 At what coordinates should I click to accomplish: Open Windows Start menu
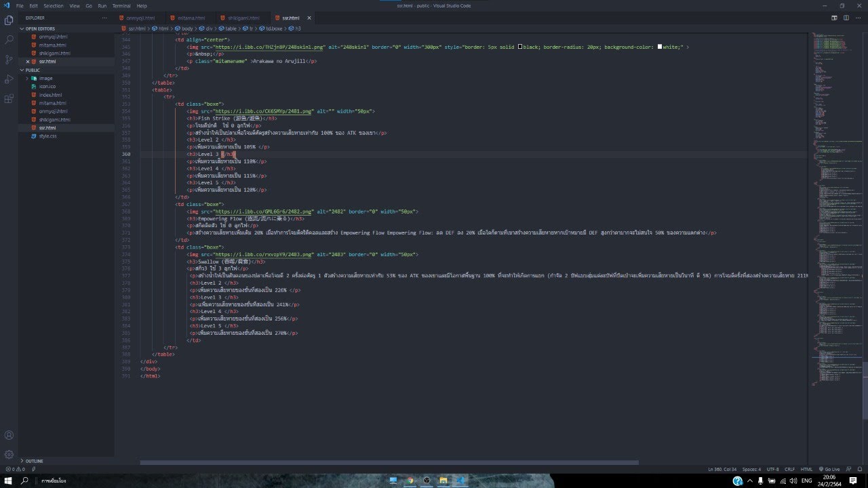(7, 481)
